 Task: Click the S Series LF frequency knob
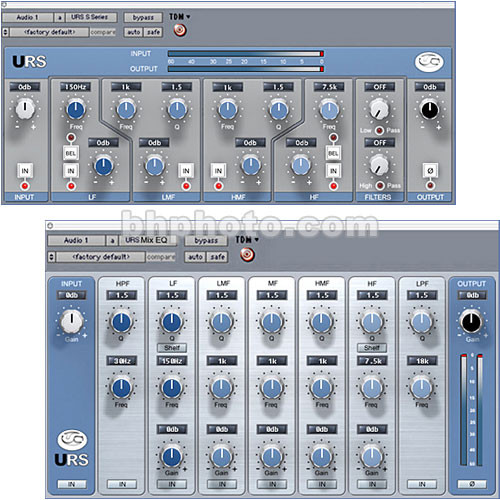(x=76, y=109)
